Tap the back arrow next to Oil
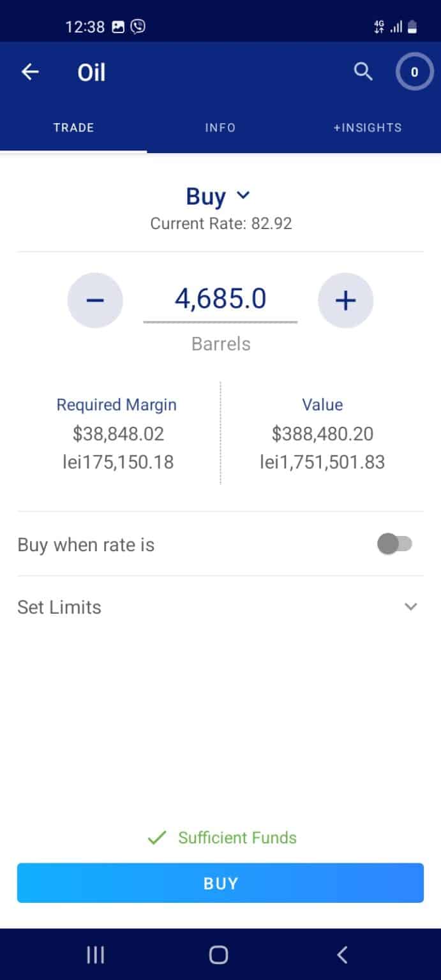 (30, 71)
